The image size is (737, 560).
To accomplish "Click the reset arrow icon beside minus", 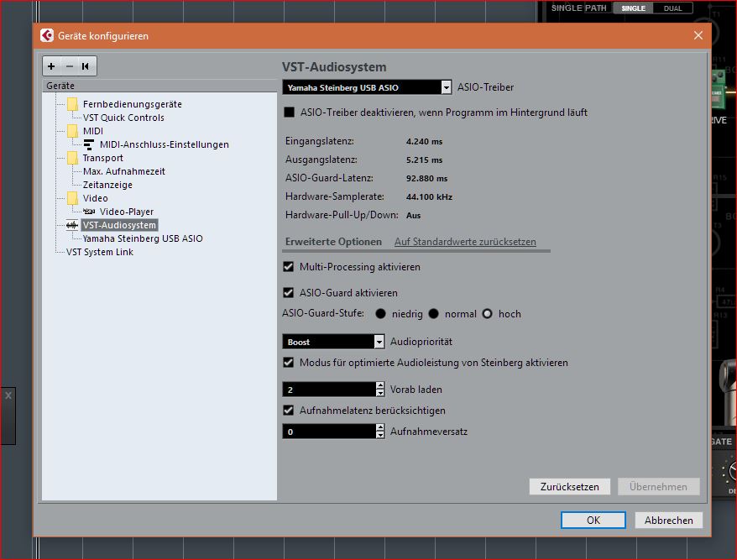I will (x=86, y=66).
